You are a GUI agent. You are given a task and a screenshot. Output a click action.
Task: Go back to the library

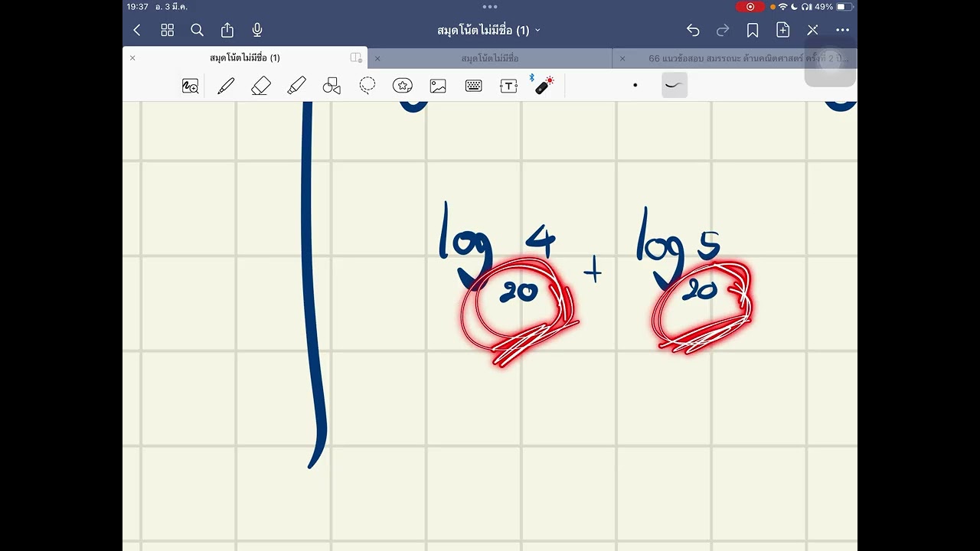tap(137, 30)
